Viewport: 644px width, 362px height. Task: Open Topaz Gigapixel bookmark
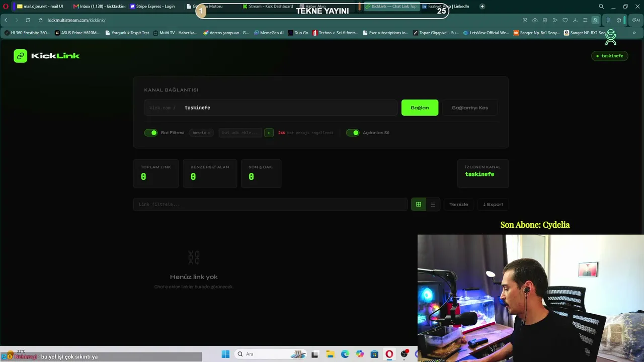point(436,33)
